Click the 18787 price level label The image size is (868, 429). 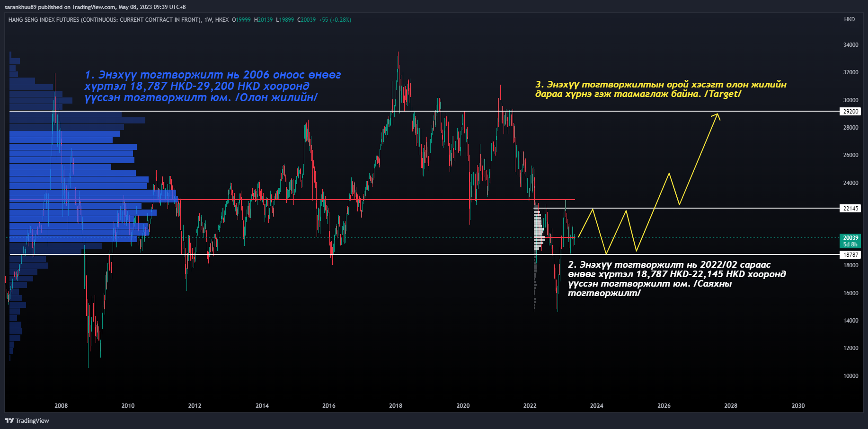point(850,255)
